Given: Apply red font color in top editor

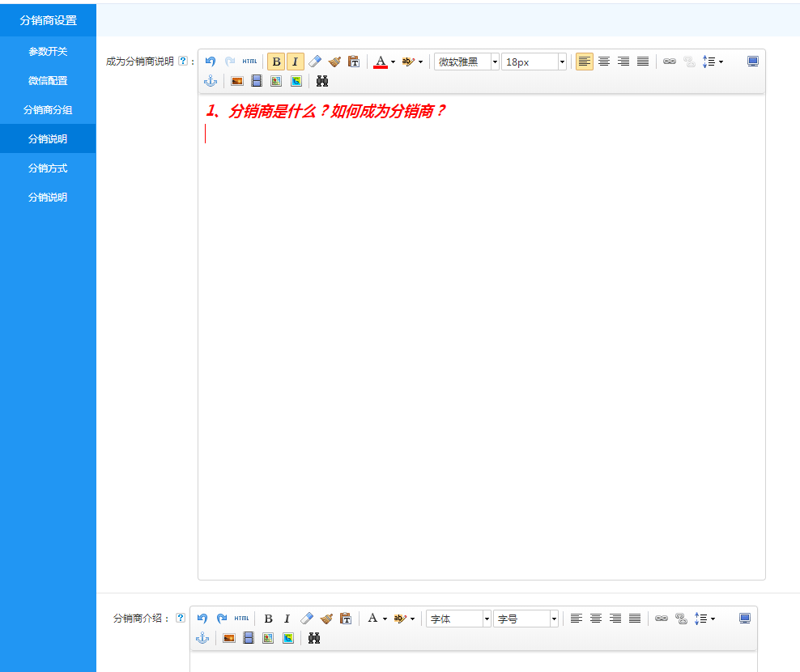Looking at the screenshot, I should pyautogui.click(x=381, y=62).
